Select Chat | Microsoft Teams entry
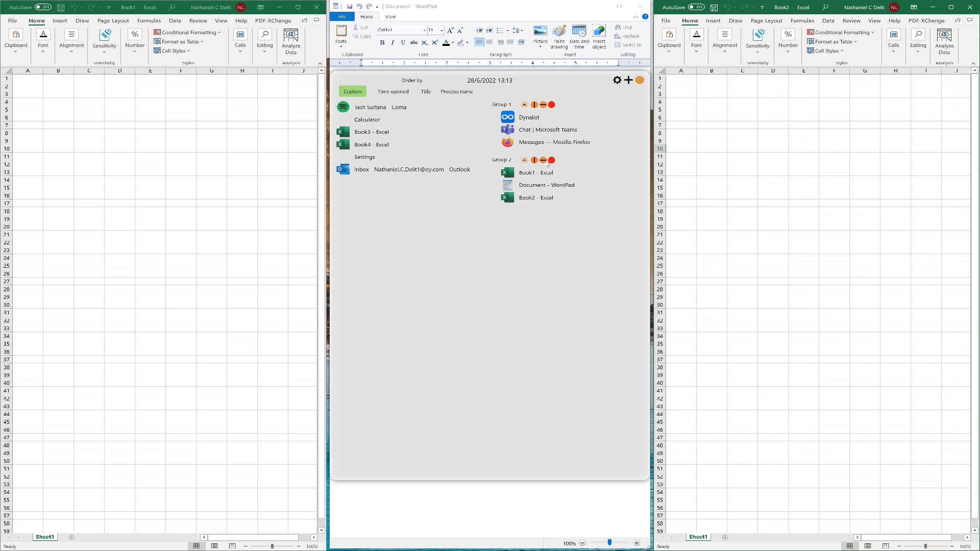980x551 pixels. tap(539, 130)
